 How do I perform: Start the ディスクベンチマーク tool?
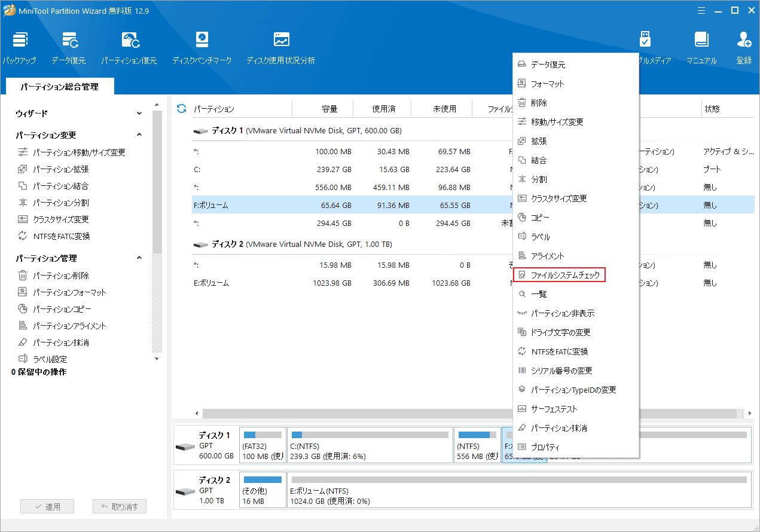[x=202, y=48]
